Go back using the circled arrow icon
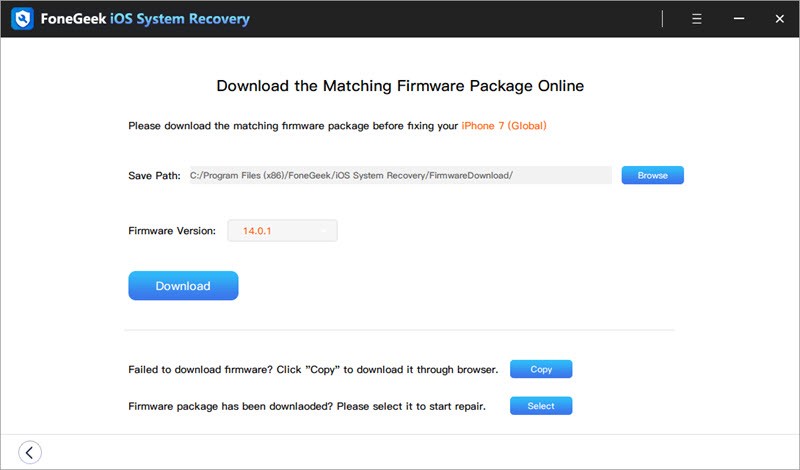 [x=30, y=452]
